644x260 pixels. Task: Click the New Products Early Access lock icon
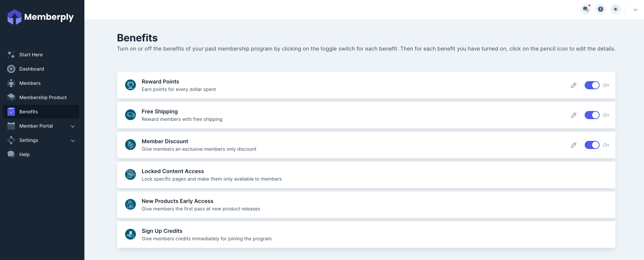tap(130, 204)
